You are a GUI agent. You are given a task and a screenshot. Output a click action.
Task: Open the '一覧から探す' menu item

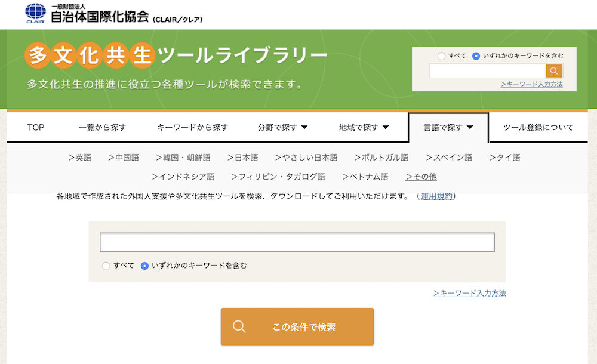click(x=102, y=127)
